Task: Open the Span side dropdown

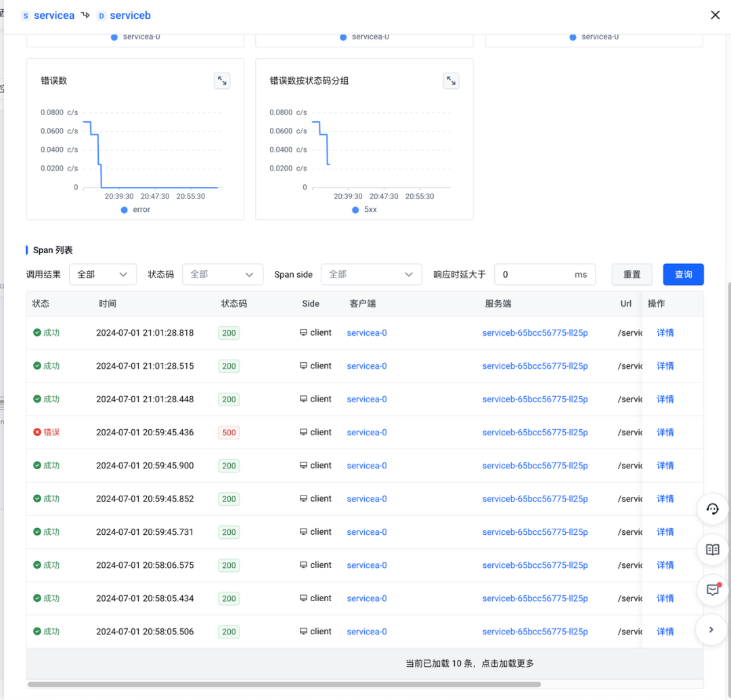Action: click(371, 274)
